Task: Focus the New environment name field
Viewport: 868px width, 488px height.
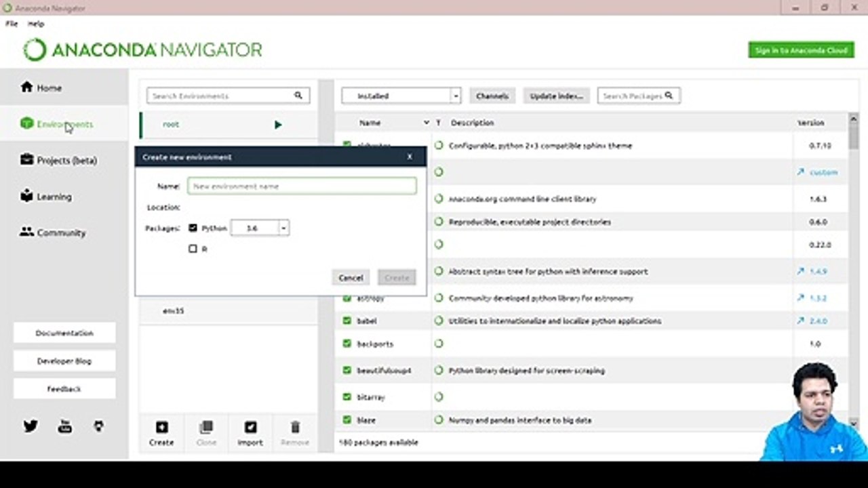Action: pyautogui.click(x=302, y=186)
